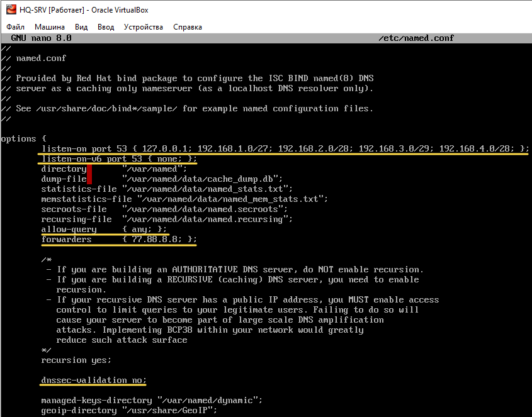Click the allow-query { any; } line
532x417 pixels.
point(104,229)
